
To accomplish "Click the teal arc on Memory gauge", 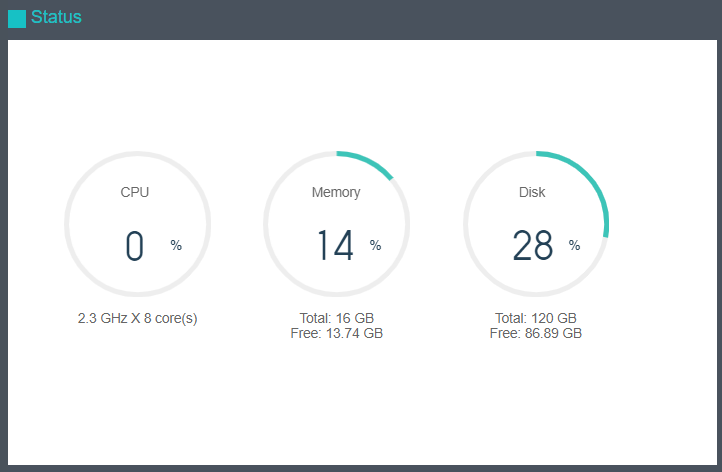I will (370, 162).
